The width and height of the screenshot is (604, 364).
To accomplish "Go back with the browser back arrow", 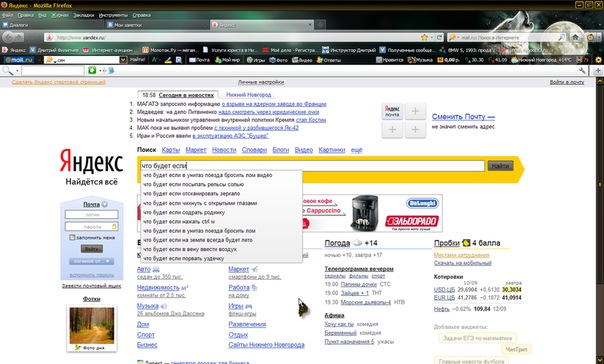I will tap(9, 37).
